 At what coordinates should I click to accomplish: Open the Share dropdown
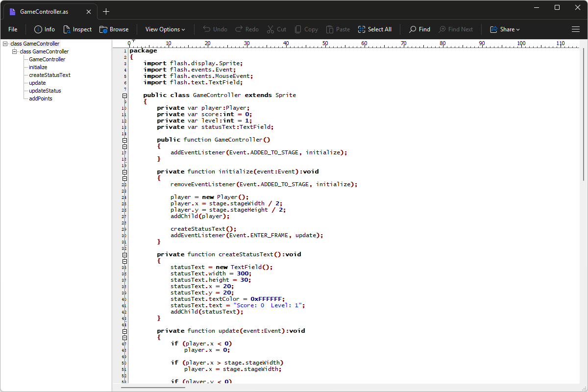click(x=505, y=29)
